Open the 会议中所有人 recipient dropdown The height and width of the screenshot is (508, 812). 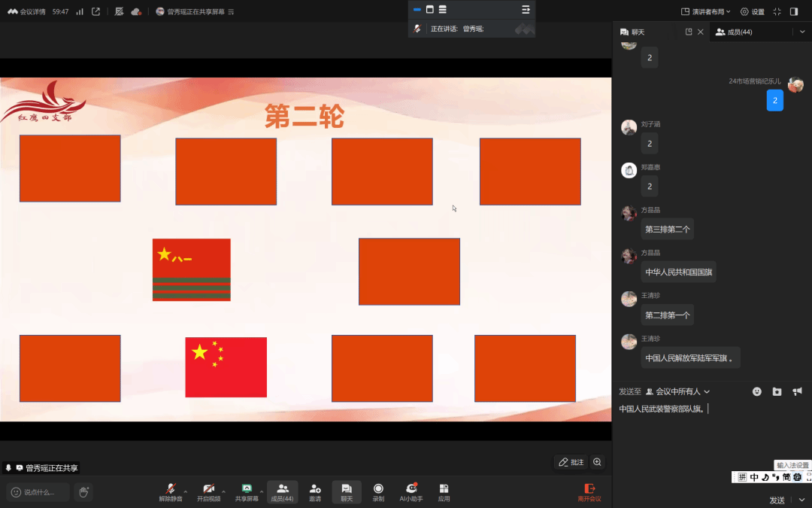pos(677,391)
